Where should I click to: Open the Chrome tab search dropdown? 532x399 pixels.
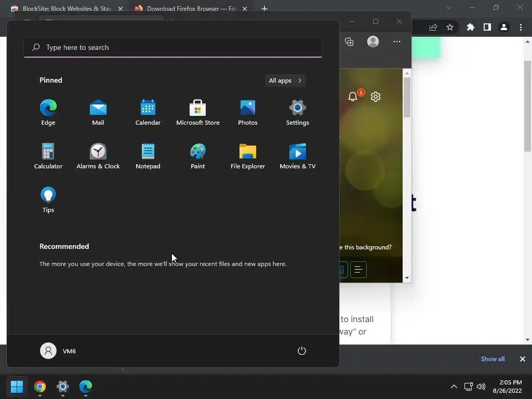[448, 7]
